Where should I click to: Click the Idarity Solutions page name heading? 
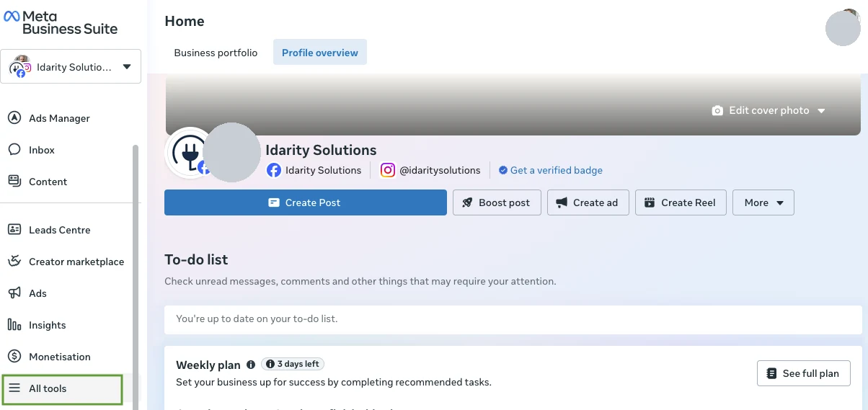coord(321,150)
